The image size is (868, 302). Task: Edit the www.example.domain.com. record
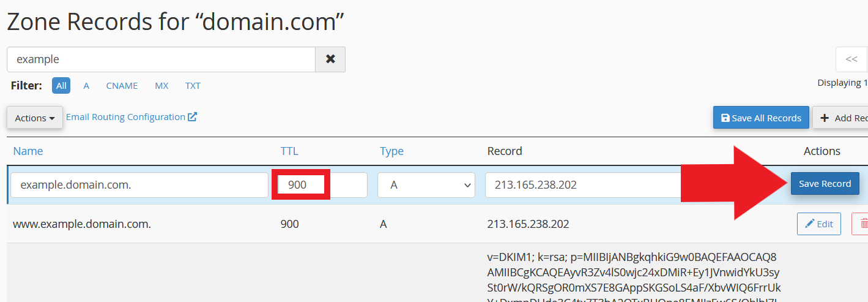[819, 224]
